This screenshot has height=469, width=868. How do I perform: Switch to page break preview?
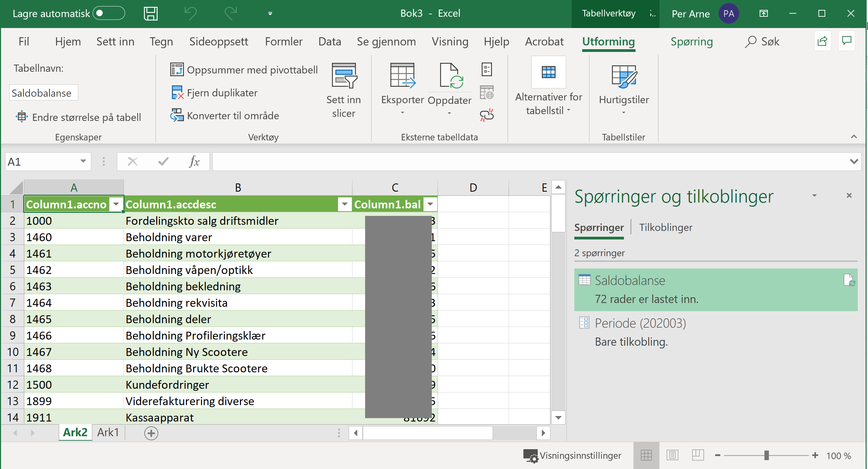click(x=698, y=455)
